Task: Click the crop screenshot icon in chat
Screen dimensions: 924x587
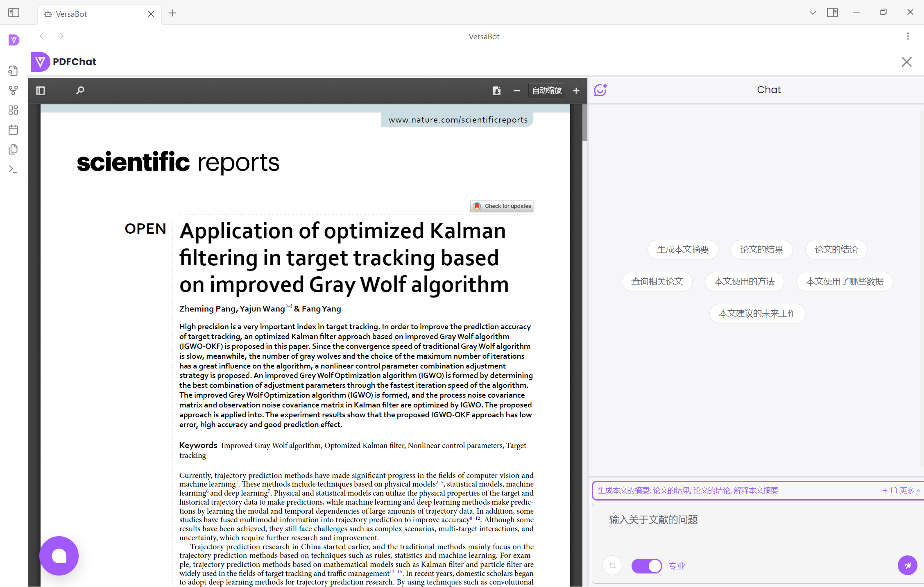Action: pos(612,566)
